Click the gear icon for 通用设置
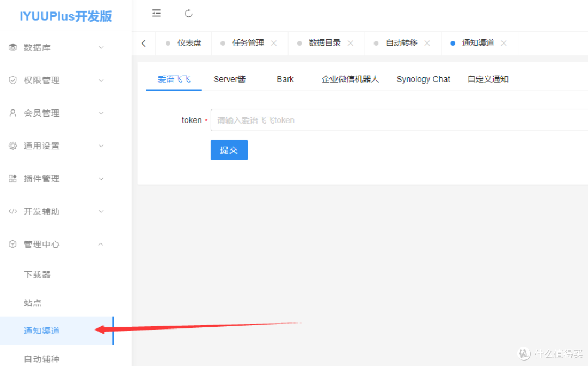This screenshot has width=588, height=366. (12, 145)
